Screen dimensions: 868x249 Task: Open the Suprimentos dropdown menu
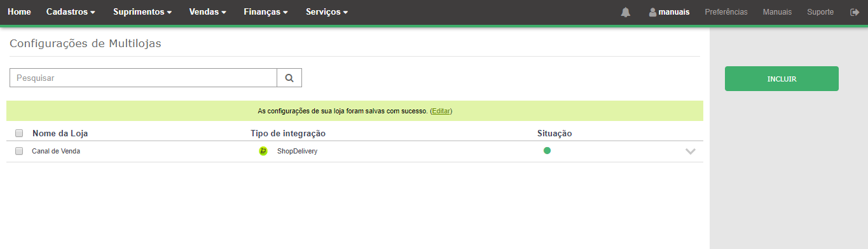click(142, 12)
